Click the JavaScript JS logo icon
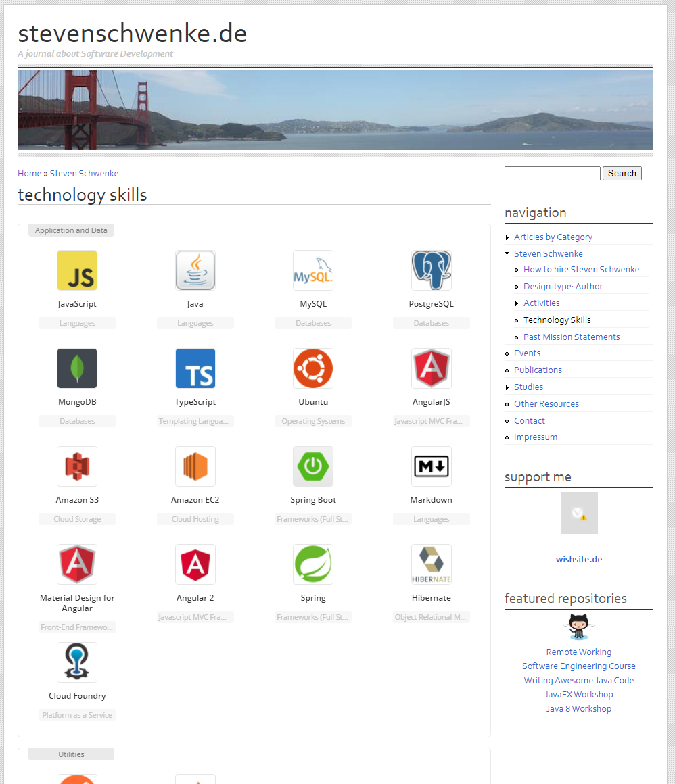This screenshot has width=675, height=784. click(77, 270)
